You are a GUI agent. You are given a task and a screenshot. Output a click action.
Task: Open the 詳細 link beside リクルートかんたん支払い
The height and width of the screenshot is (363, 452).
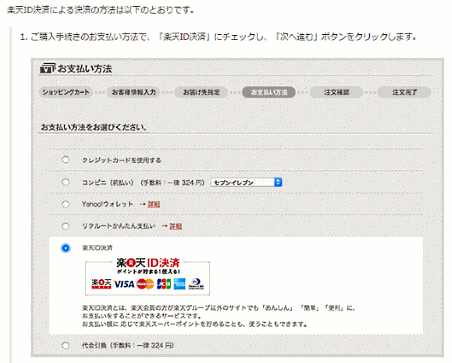point(176,226)
